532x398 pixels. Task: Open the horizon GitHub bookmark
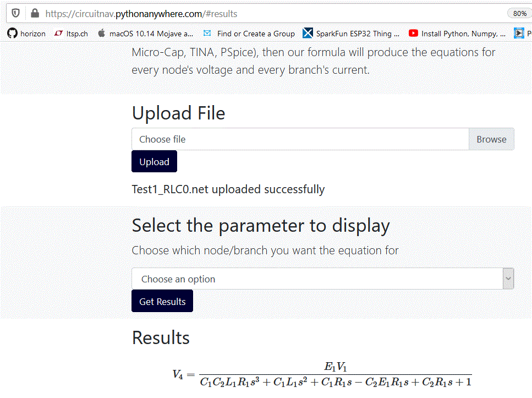(x=26, y=34)
